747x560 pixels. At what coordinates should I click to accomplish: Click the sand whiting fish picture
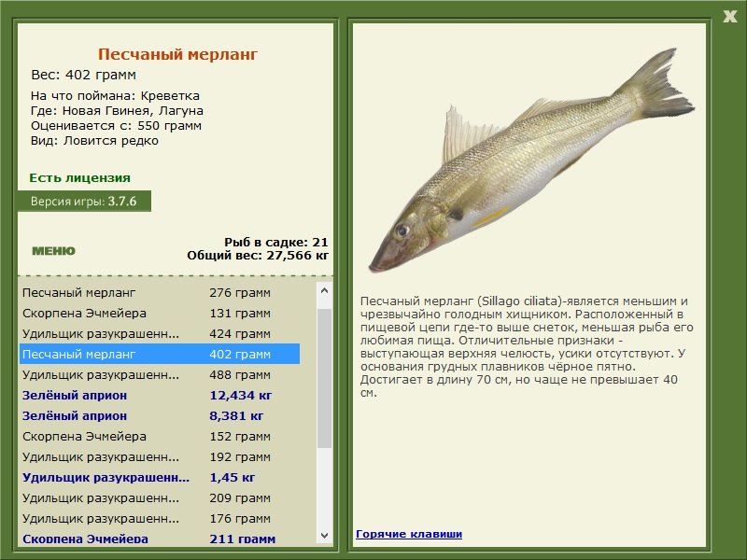tap(531, 160)
